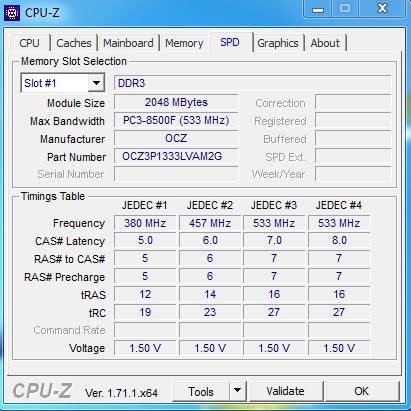Click CAS# Latency value 5.0
This screenshot has width=411, height=411.
pyautogui.click(x=145, y=240)
